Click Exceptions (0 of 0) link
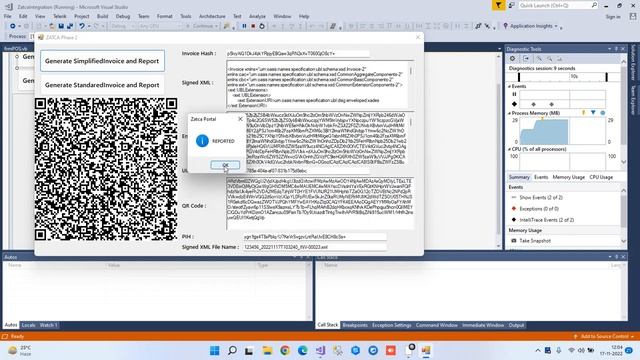The width and height of the screenshot is (640, 360). [539, 209]
